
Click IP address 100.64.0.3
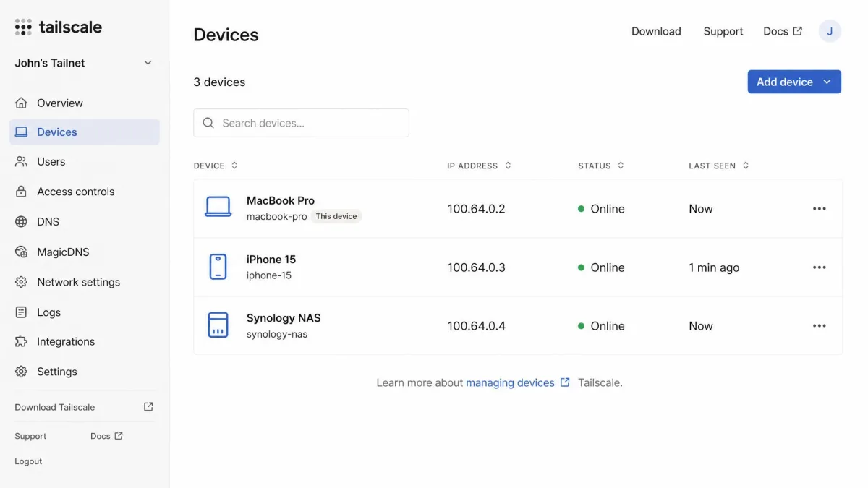coord(476,267)
